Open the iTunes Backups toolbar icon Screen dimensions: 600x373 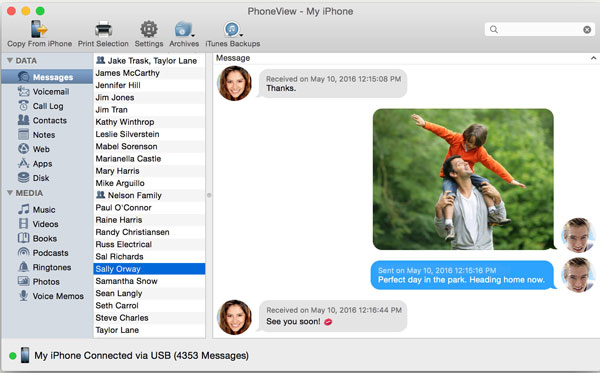pyautogui.click(x=233, y=29)
